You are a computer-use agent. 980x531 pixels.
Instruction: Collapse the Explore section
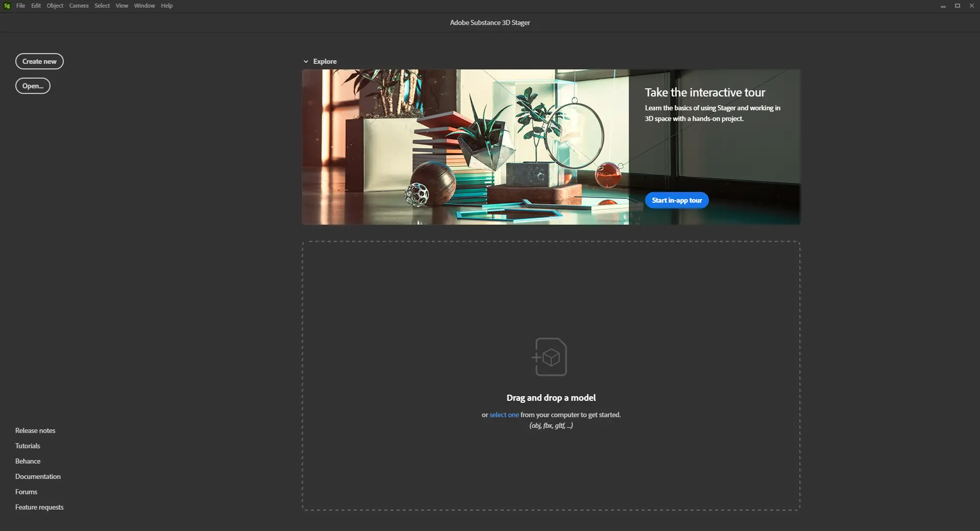(306, 61)
